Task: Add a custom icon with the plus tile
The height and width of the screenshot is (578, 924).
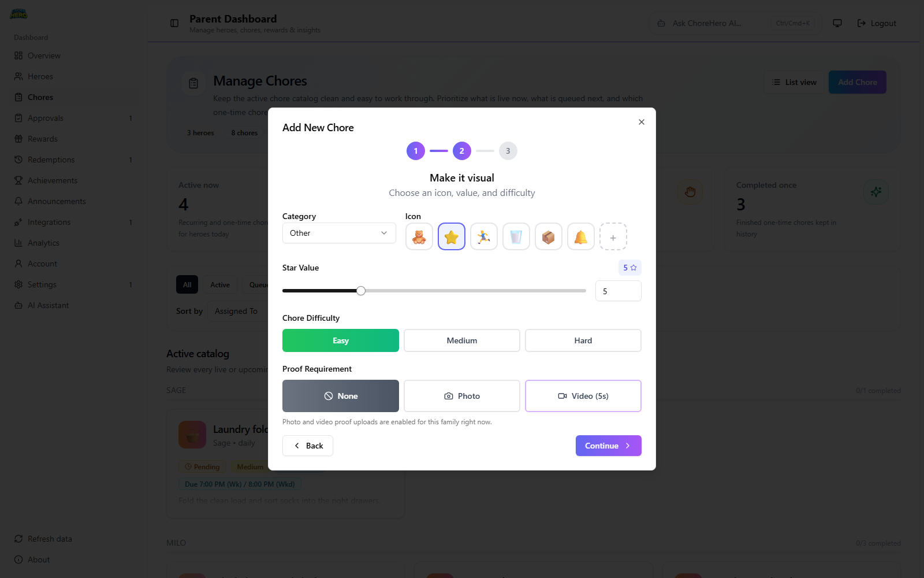Action: point(613,236)
